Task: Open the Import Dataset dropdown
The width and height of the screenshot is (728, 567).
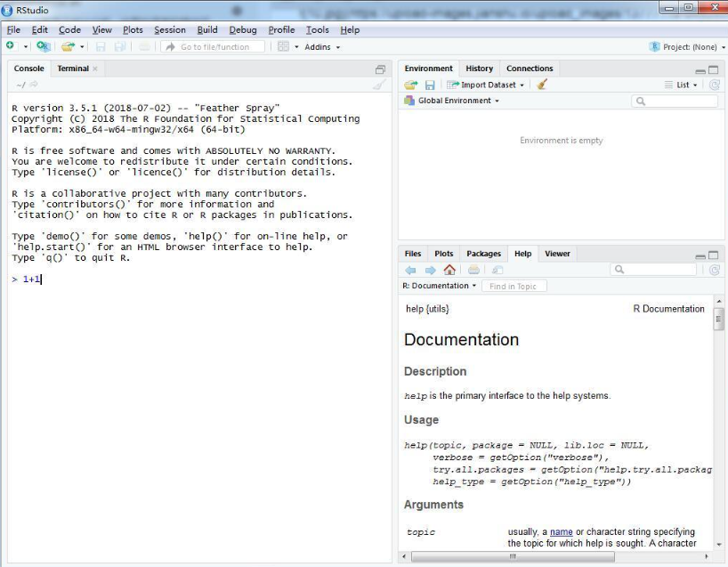Action: pos(486,85)
